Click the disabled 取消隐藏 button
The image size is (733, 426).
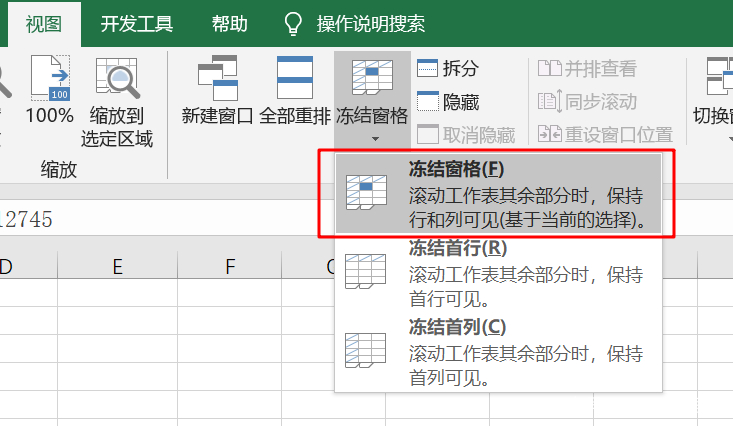(466, 135)
